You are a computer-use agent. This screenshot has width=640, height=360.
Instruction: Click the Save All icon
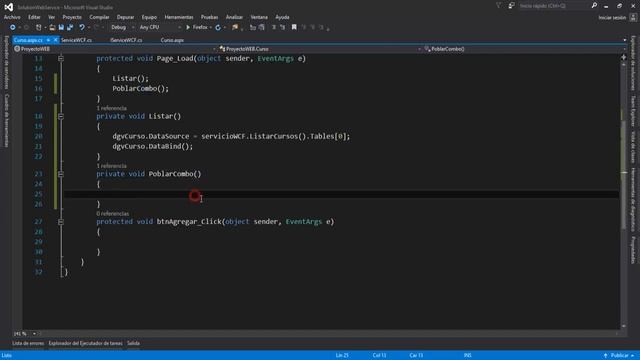70,27
